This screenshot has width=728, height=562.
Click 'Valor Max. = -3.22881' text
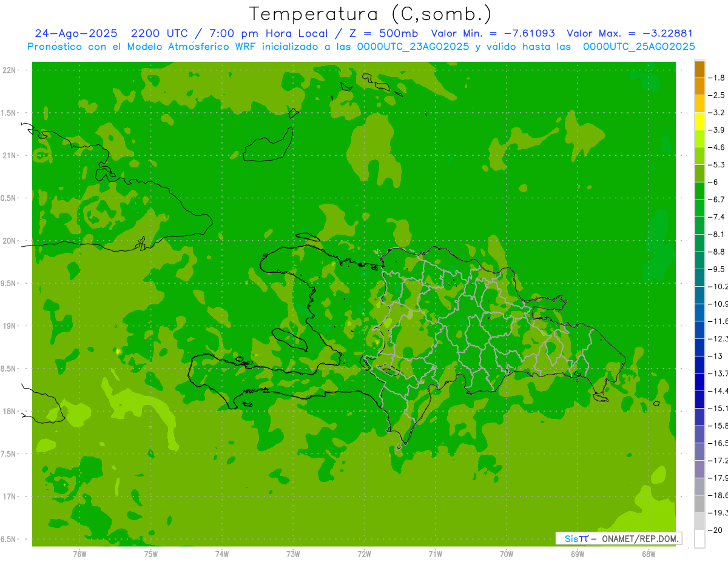(x=630, y=33)
